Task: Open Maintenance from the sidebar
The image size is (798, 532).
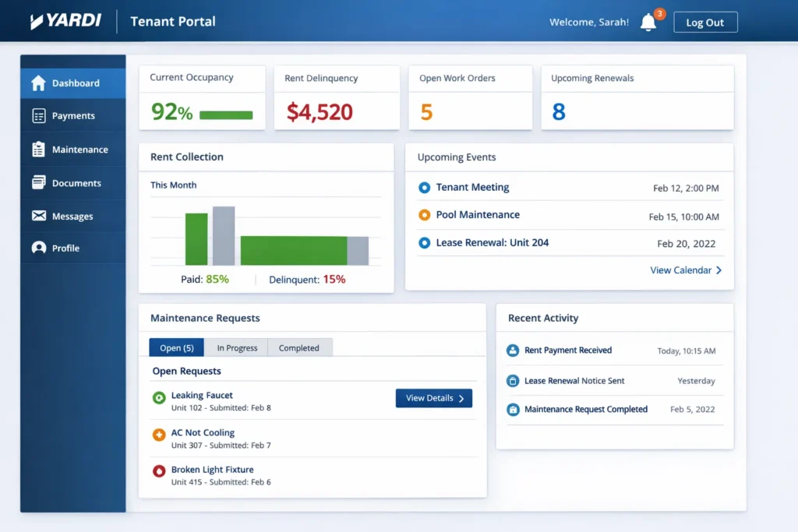Action: coord(37,149)
